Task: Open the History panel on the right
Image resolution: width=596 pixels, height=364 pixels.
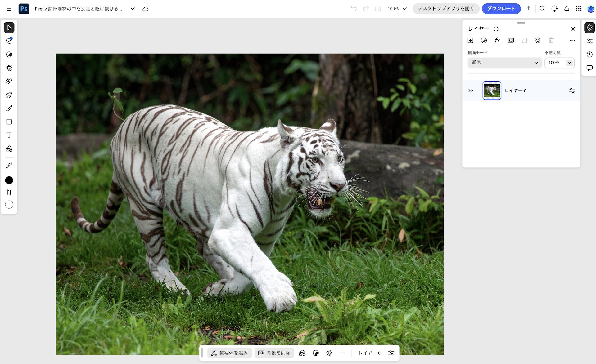Action: (x=589, y=55)
